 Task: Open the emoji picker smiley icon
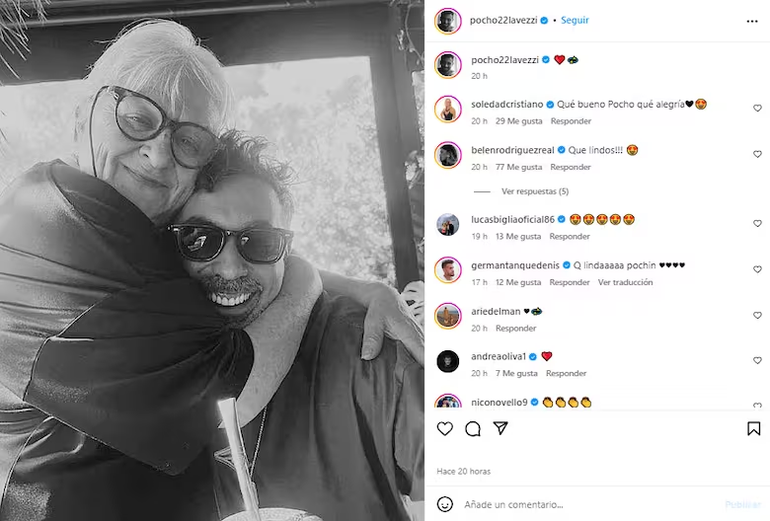(x=445, y=504)
